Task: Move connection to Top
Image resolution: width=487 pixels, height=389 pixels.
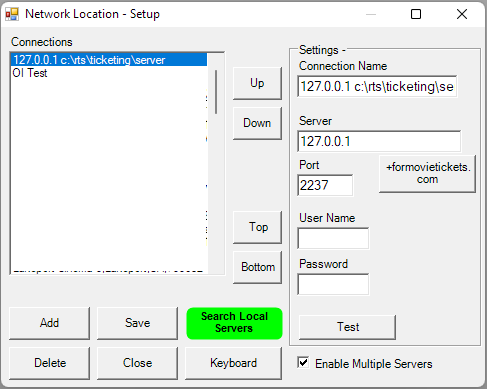Action: pos(257,227)
